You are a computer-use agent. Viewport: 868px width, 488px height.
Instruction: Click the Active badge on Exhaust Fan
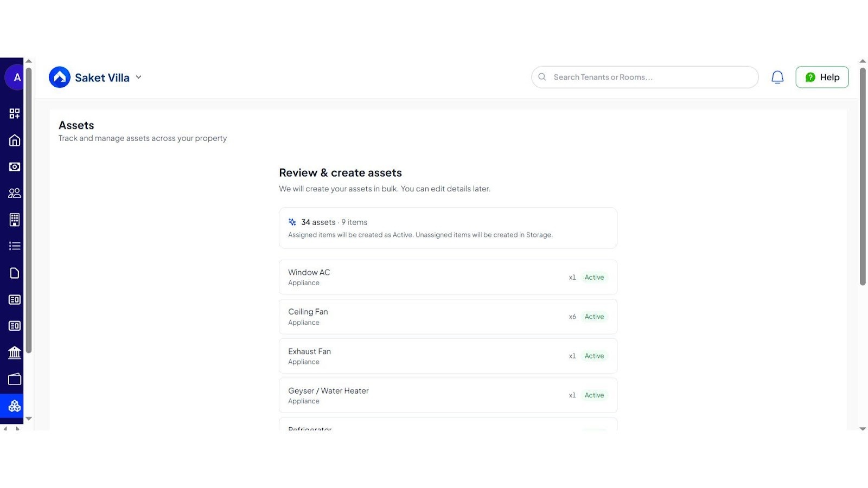594,356
